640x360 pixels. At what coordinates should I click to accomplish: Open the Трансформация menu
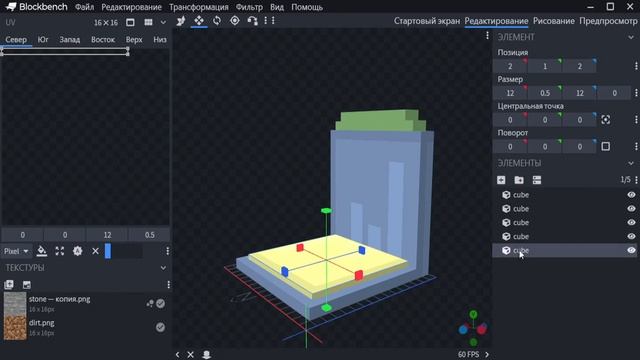(x=199, y=7)
